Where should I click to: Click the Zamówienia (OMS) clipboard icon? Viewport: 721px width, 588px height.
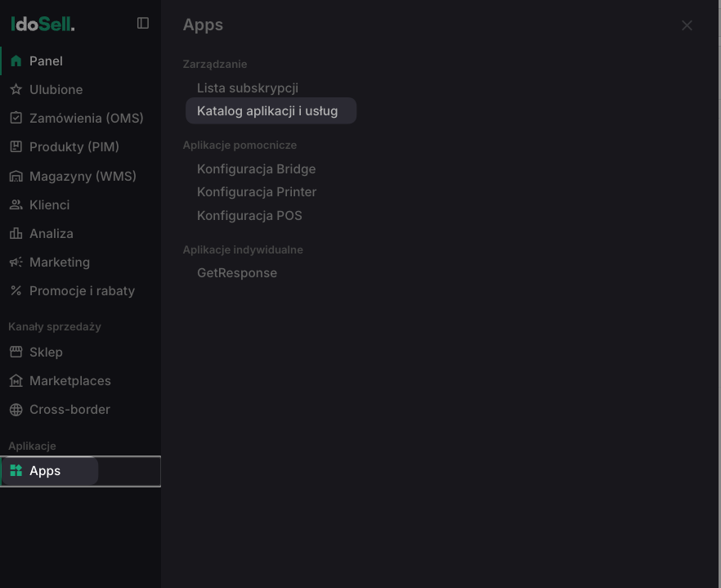tap(16, 118)
